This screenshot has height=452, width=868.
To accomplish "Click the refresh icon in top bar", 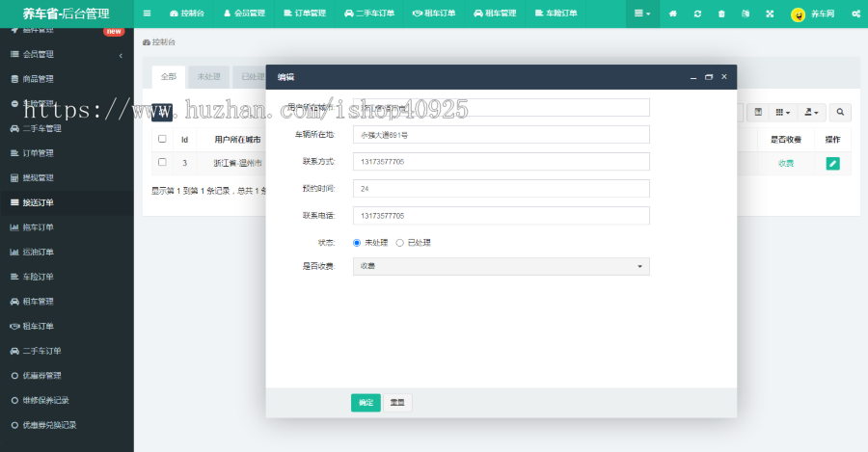I will 697,13.
